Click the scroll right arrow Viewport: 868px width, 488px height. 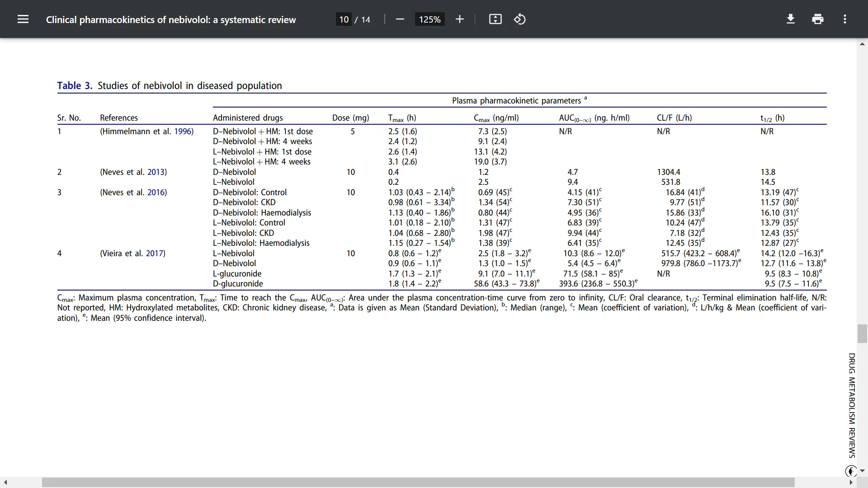tap(851, 482)
